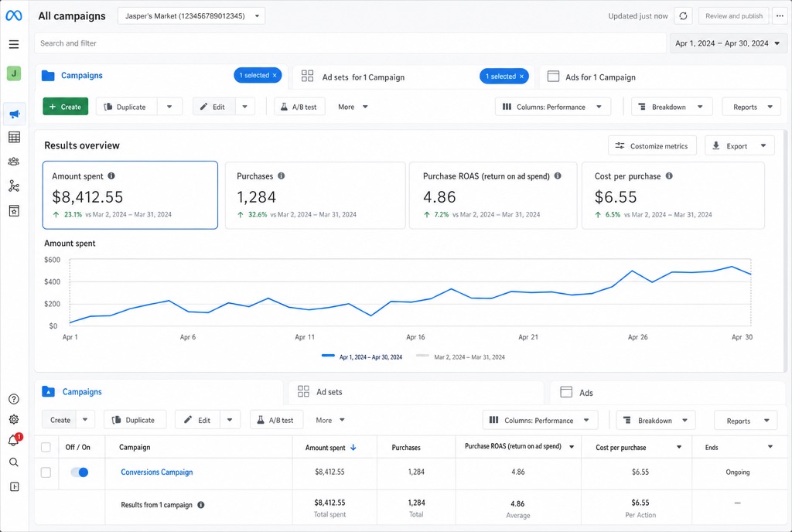Expand the upper Edit dropdown arrow

pos(245,107)
